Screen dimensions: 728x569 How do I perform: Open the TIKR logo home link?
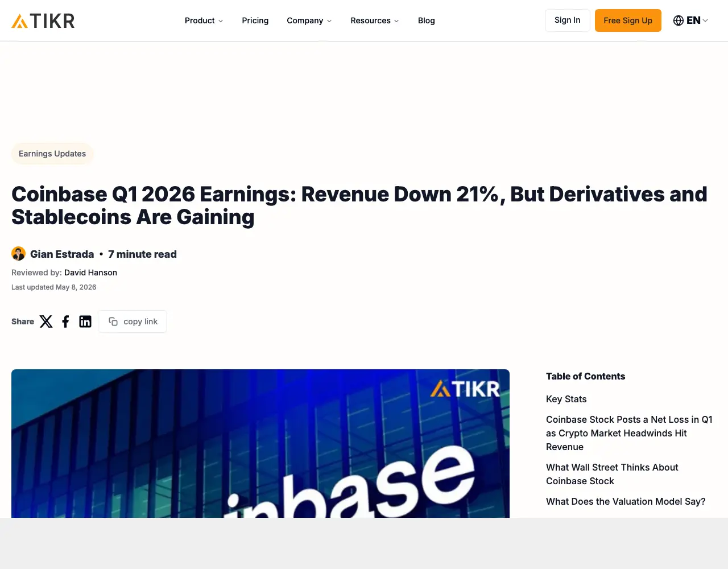coord(43,21)
